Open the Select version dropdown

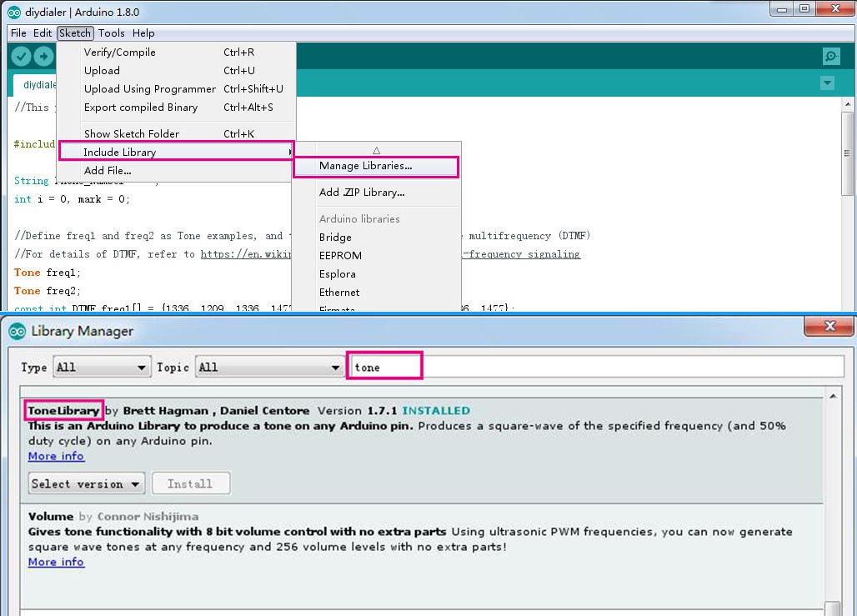click(86, 483)
